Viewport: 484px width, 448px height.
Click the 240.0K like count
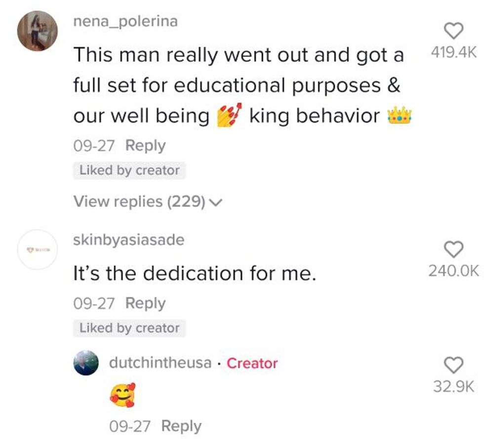point(453,270)
